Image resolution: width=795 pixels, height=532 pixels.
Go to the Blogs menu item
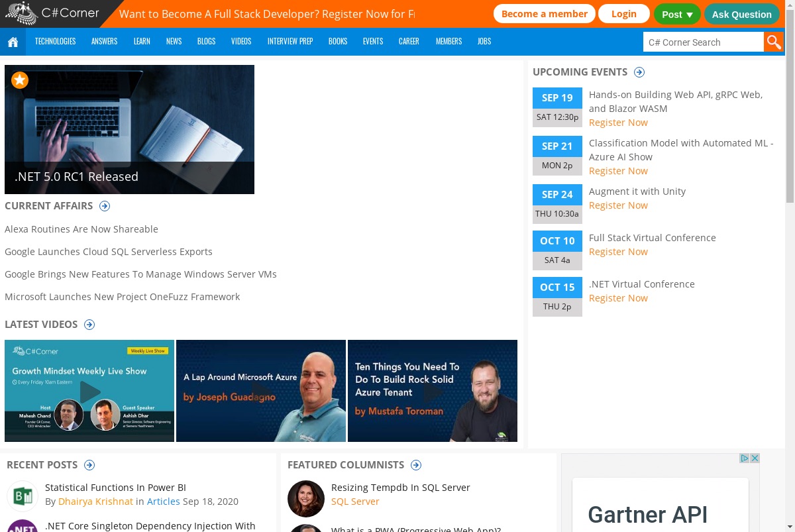206,41
